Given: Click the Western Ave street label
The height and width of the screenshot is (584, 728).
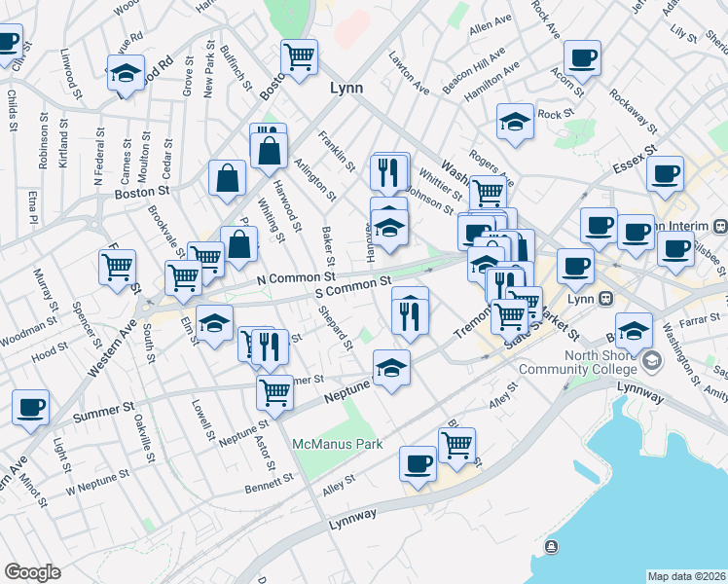Looking at the screenshot, I should pos(112,348).
